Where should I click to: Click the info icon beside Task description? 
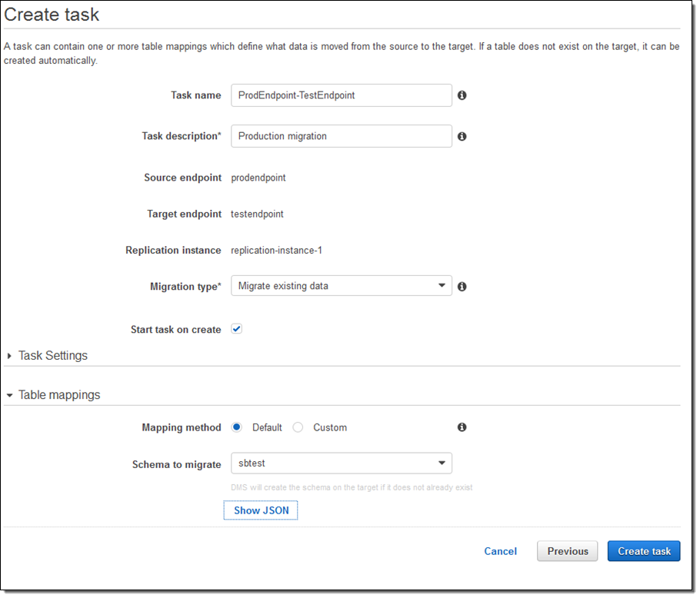click(462, 136)
